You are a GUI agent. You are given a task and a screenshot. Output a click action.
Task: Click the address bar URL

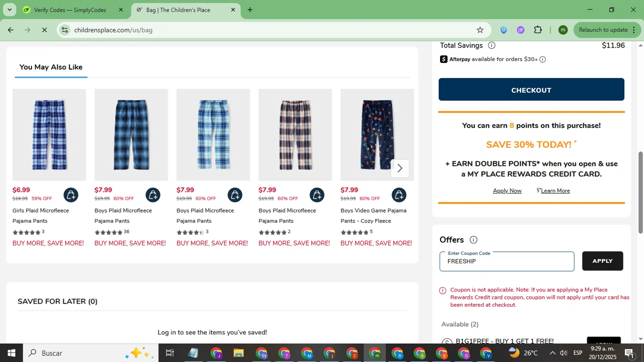click(113, 30)
